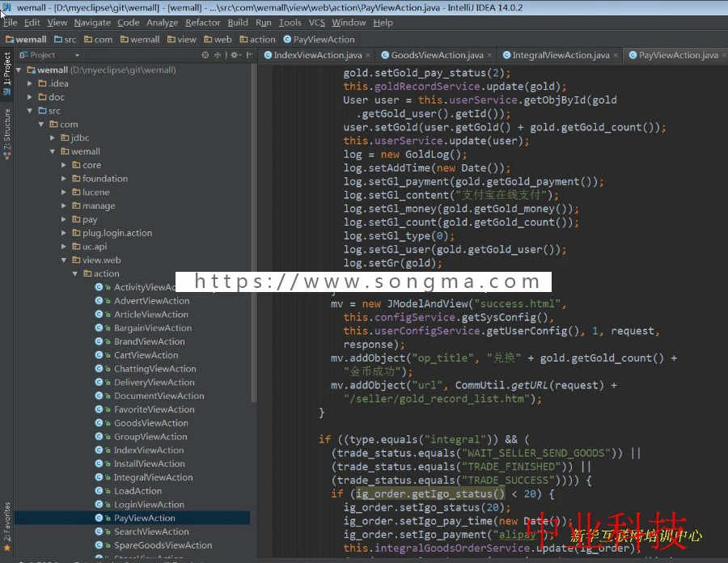Close the IndexViewAction.java editor tab

(368, 55)
